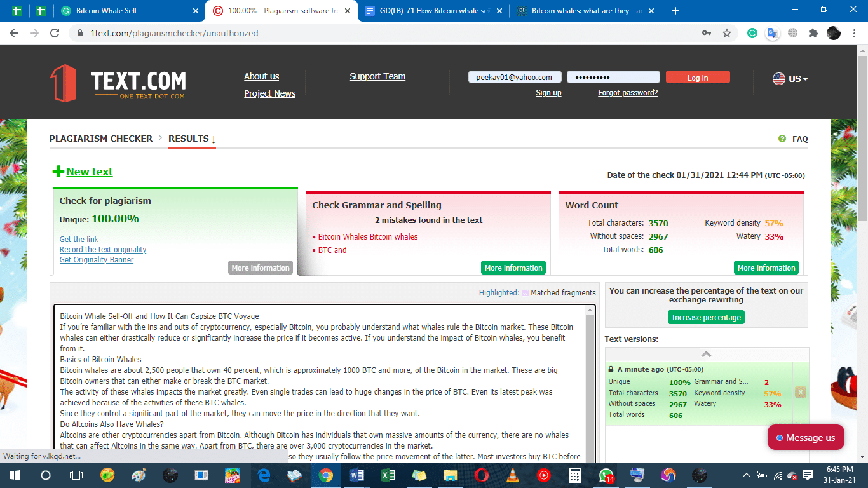
Task: Open the Windows notification center icon
Action: (x=808, y=475)
